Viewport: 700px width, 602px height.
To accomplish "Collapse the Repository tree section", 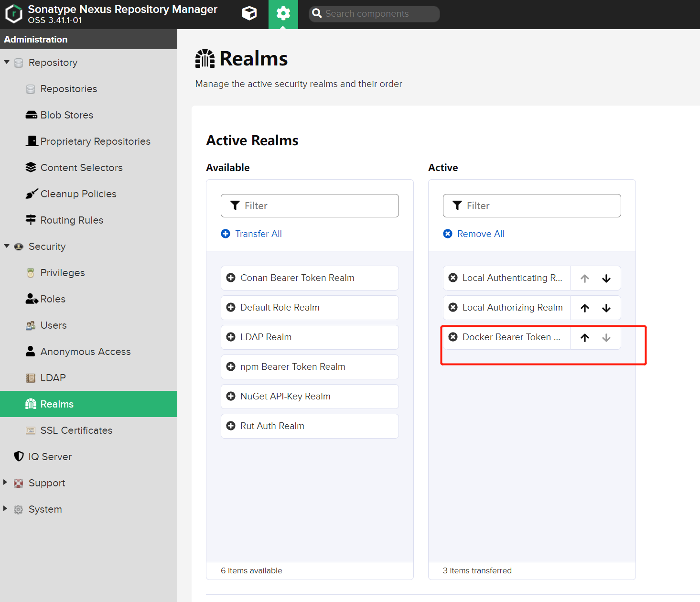I will tap(7, 63).
